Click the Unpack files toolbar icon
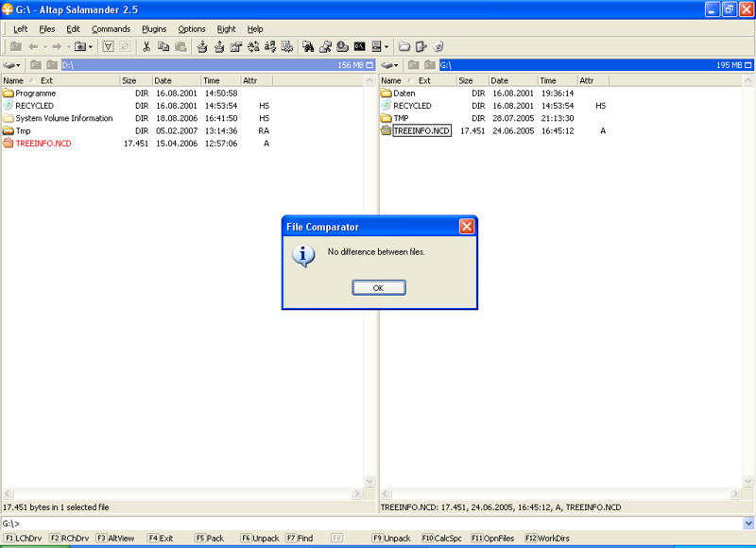The width and height of the screenshot is (756, 548). tap(219, 46)
